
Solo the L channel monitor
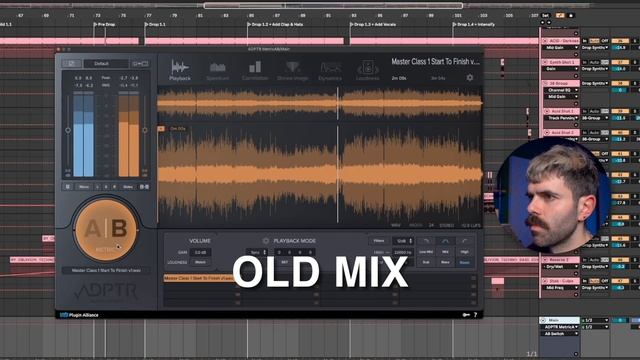98,187
